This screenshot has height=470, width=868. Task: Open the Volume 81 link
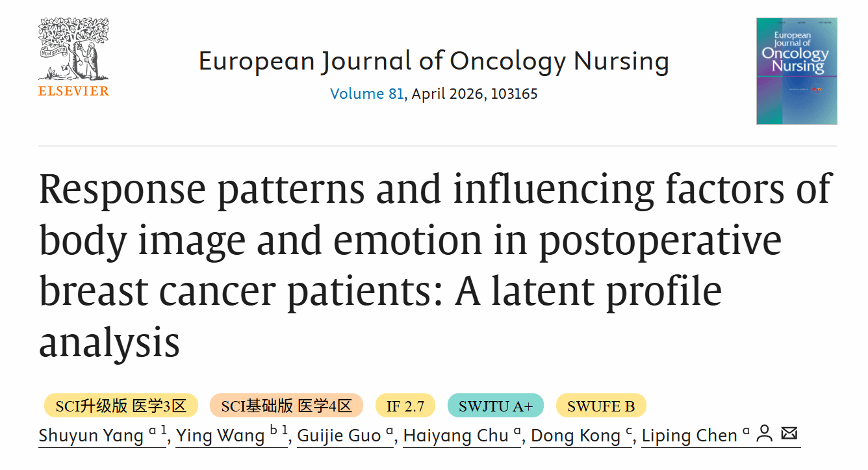[366, 94]
